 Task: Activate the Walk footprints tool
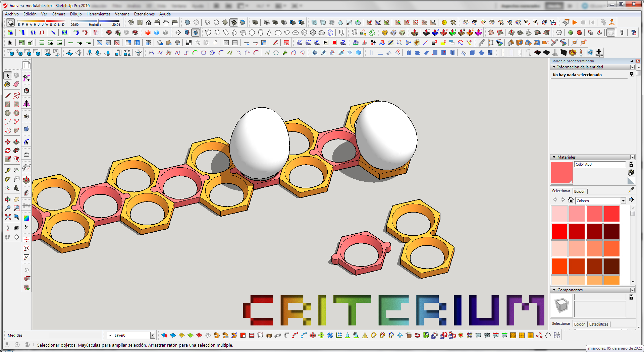[x=8, y=237]
